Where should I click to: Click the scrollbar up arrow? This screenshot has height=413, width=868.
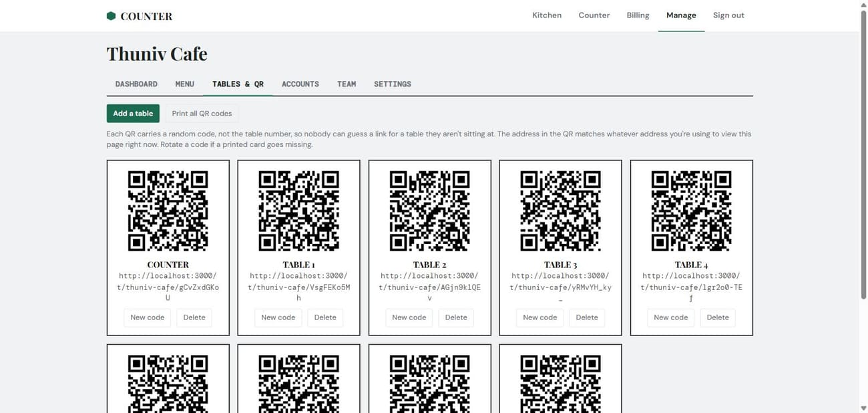tap(863, 5)
